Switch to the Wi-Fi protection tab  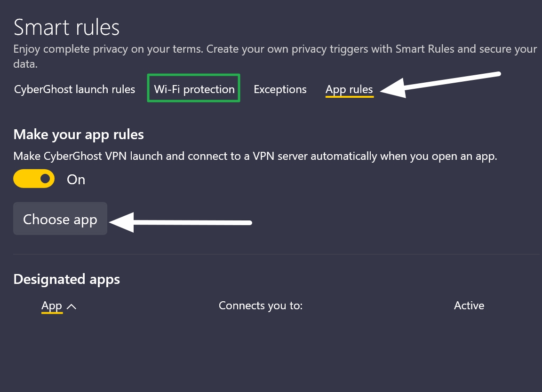[193, 89]
